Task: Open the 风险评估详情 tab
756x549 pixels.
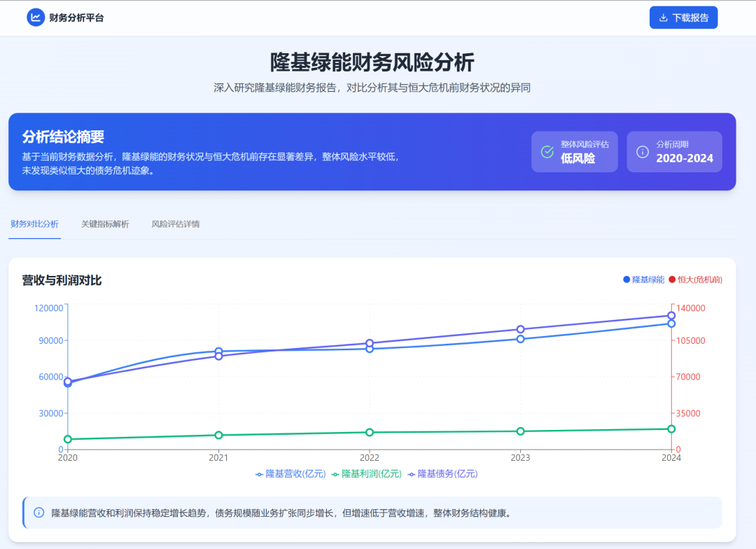Action: (176, 224)
